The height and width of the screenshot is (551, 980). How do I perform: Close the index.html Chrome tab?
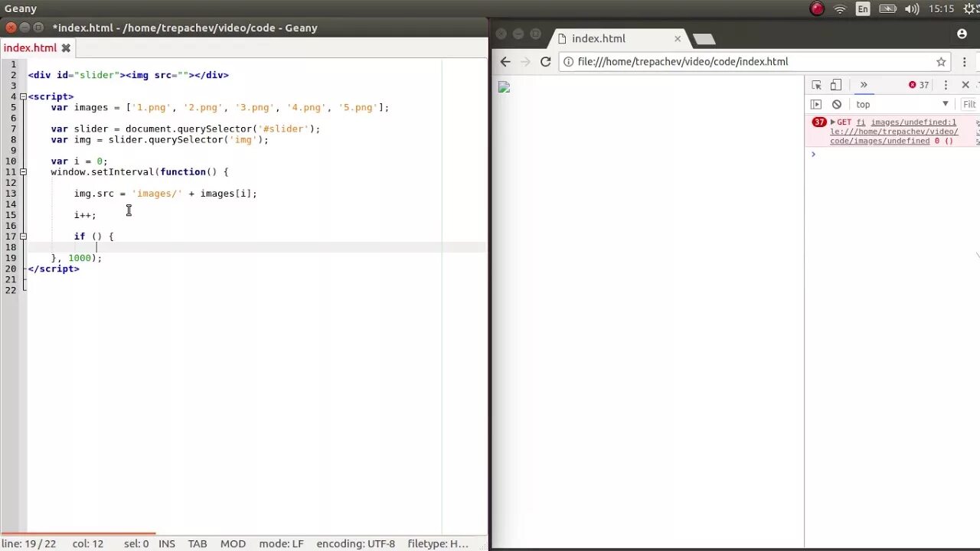pos(678,38)
